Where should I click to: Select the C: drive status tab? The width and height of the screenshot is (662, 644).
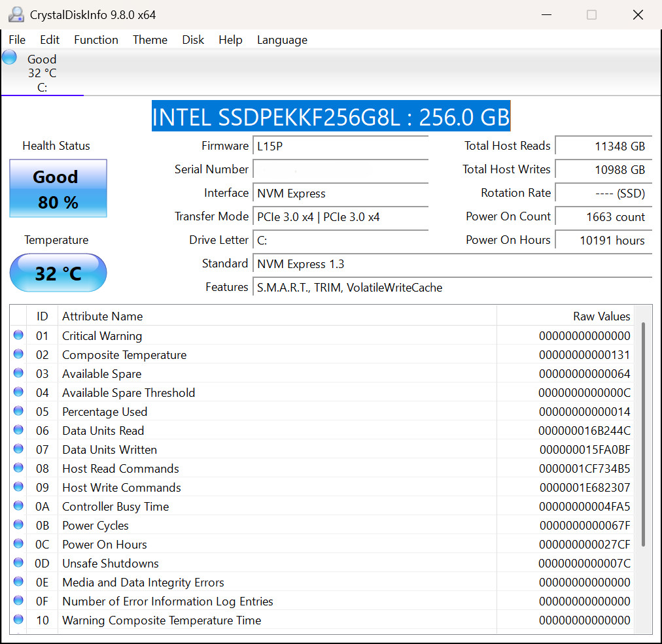point(42,73)
